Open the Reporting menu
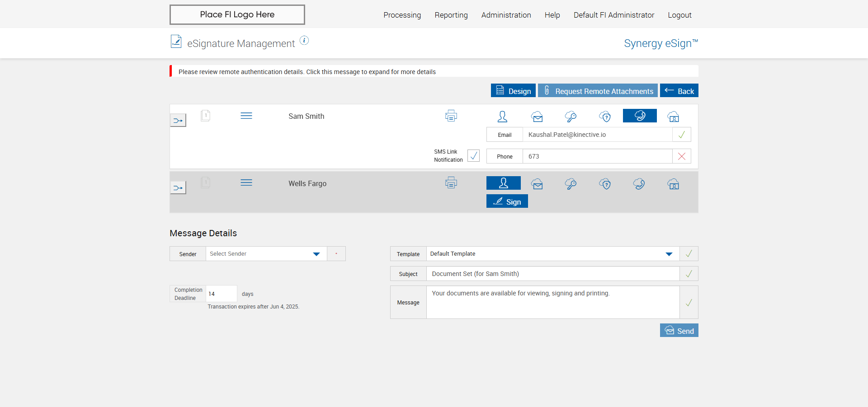 [451, 15]
